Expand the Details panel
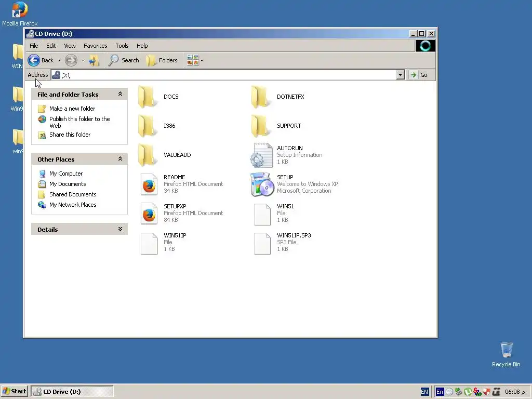This screenshot has width=532, height=399. click(x=120, y=229)
